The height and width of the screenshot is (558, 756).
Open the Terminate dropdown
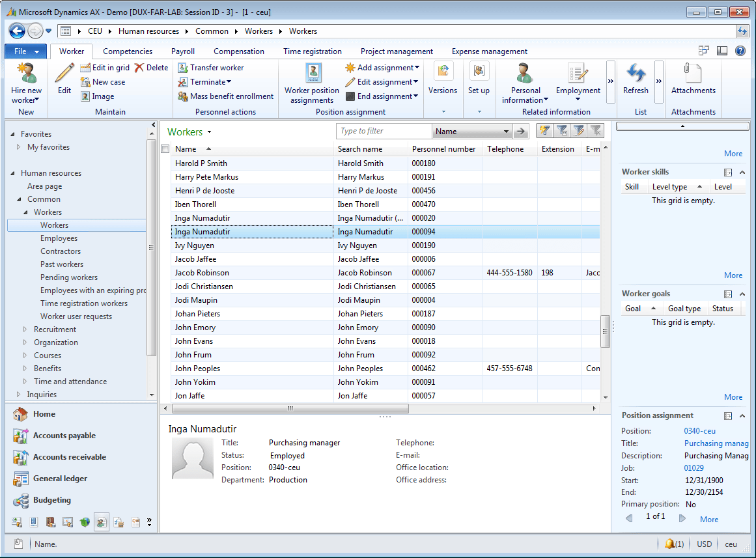(205, 82)
